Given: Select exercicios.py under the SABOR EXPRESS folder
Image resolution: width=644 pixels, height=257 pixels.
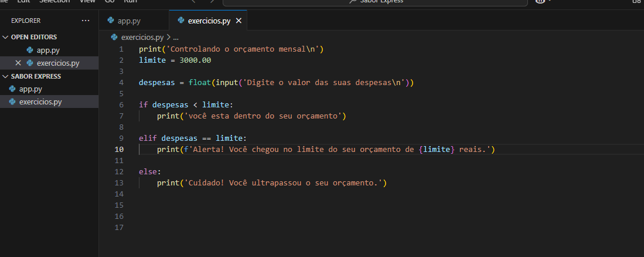Looking at the screenshot, I should pyautogui.click(x=49, y=102).
